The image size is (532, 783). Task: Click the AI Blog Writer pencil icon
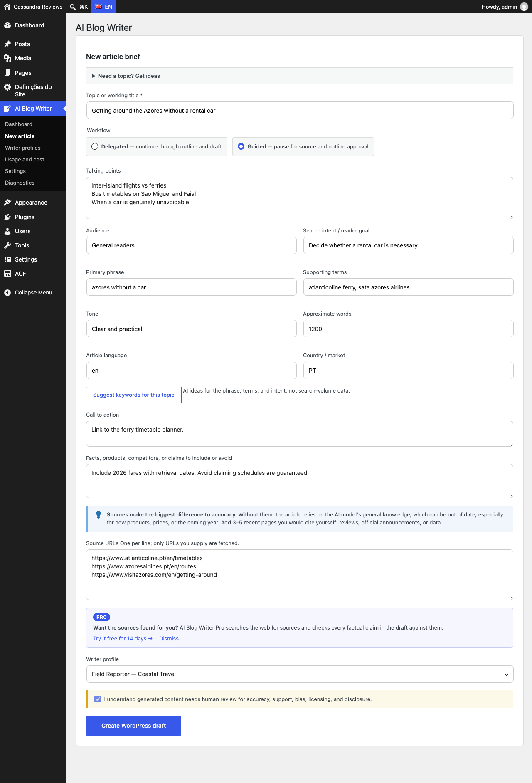pyautogui.click(x=7, y=109)
